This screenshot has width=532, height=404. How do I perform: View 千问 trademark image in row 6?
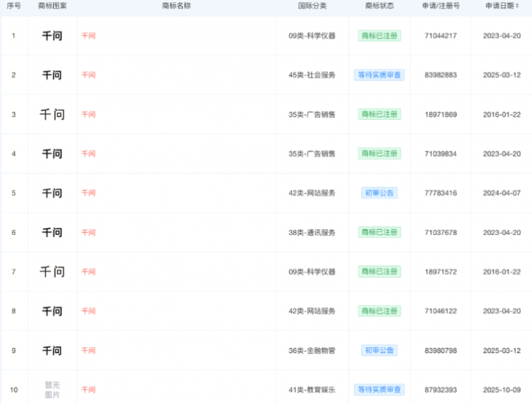click(x=52, y=233)
